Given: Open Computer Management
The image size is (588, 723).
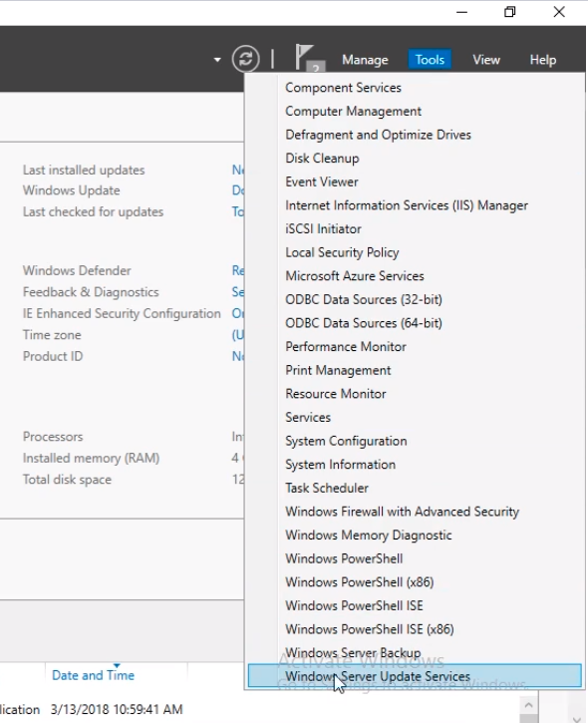Looking at the screenshot, I should coord(353,111).
